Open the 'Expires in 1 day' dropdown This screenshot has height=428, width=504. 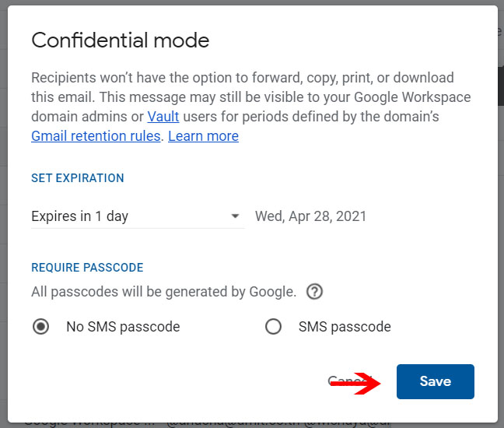138,216
